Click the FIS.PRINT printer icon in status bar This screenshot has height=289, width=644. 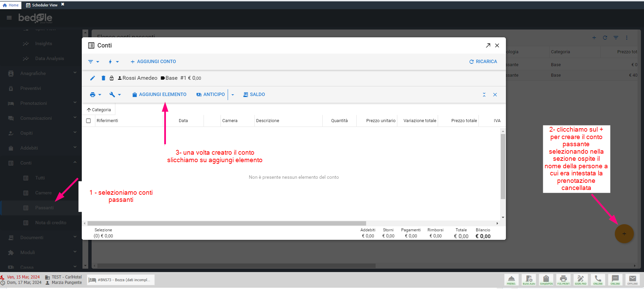pos(563,280)
